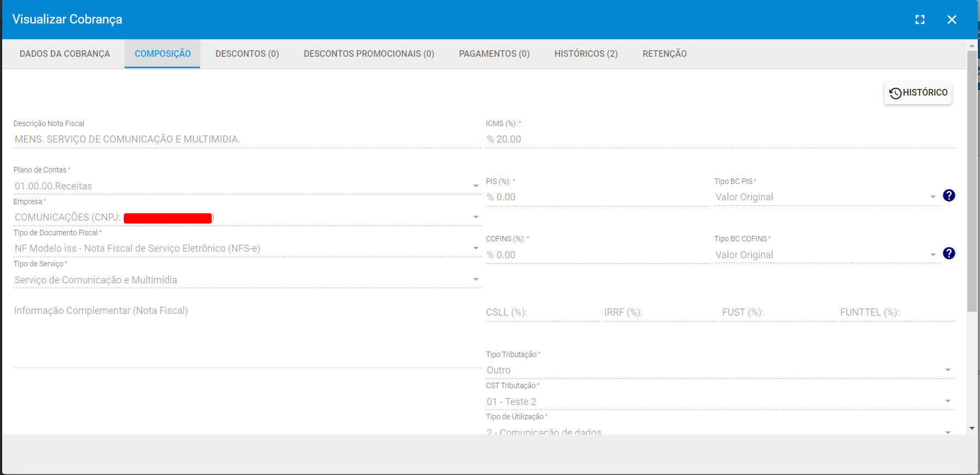Click the FUST (%) input field

778,312
